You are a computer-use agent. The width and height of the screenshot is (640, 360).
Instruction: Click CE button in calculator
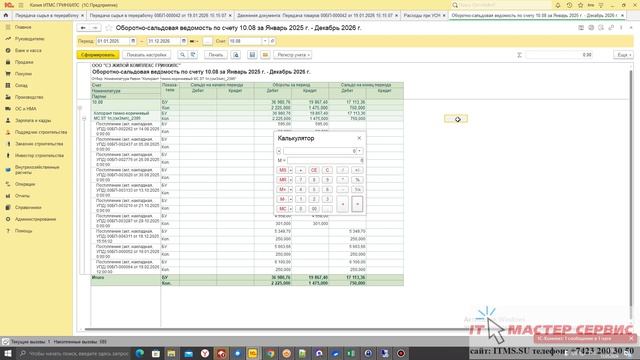(x=314, y=170)
